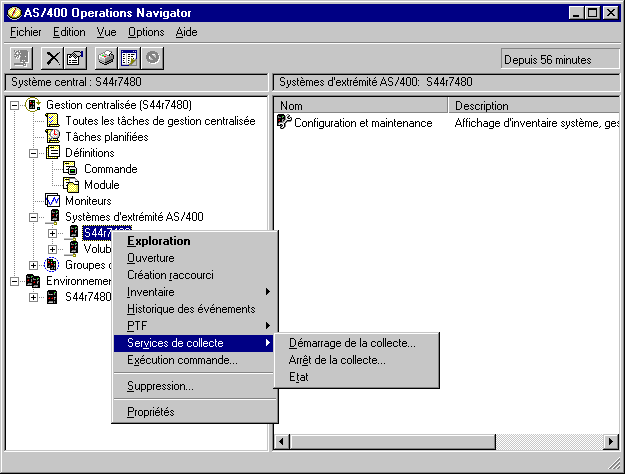This screenshot has height=474, width=625.
Task: Click the Groupes icon with dotted circle
Action: coord(52,265)
